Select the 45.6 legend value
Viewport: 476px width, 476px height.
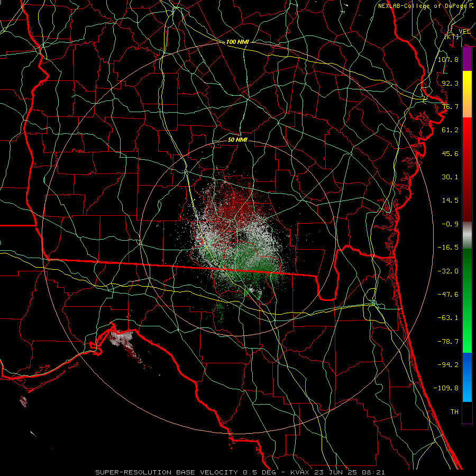pos(450,153)
